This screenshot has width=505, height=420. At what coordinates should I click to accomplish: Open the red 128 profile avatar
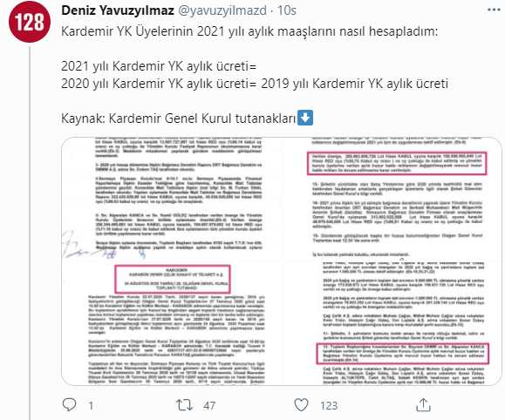[30, 22]
